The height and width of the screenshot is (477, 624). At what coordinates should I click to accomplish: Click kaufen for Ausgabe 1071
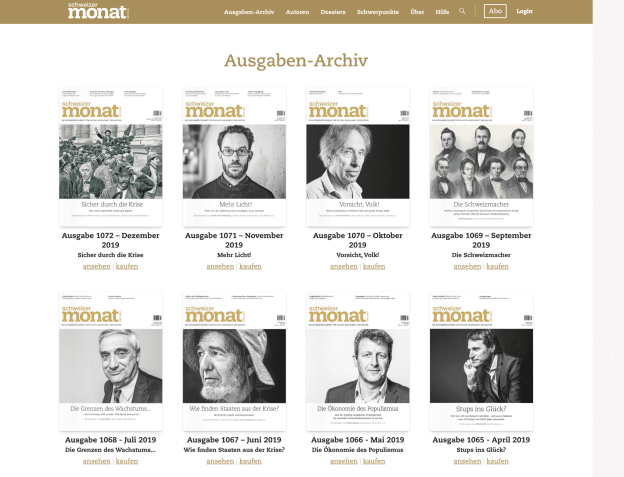point(250,267)
